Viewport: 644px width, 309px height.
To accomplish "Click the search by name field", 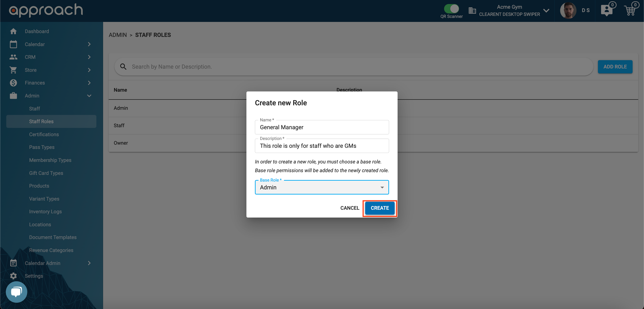I will 354,67.
